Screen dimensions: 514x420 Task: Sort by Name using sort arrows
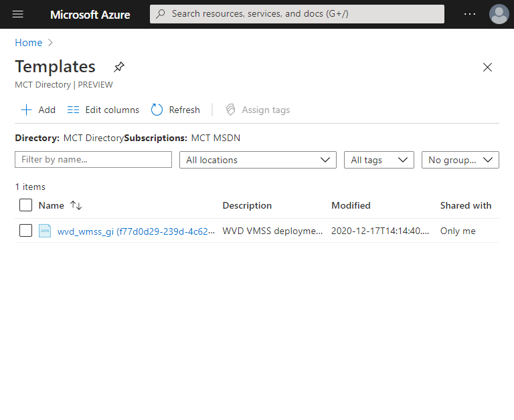(x=76, y=206)
